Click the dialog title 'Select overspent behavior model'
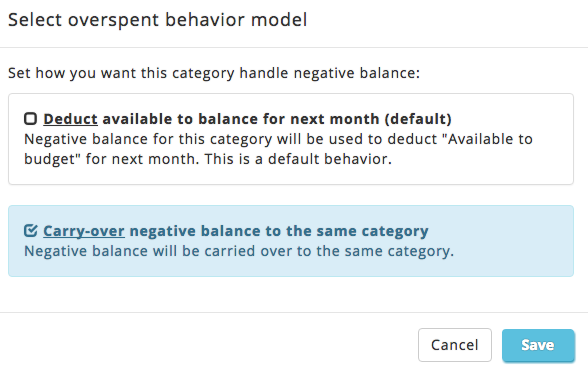 click(158, 20)
